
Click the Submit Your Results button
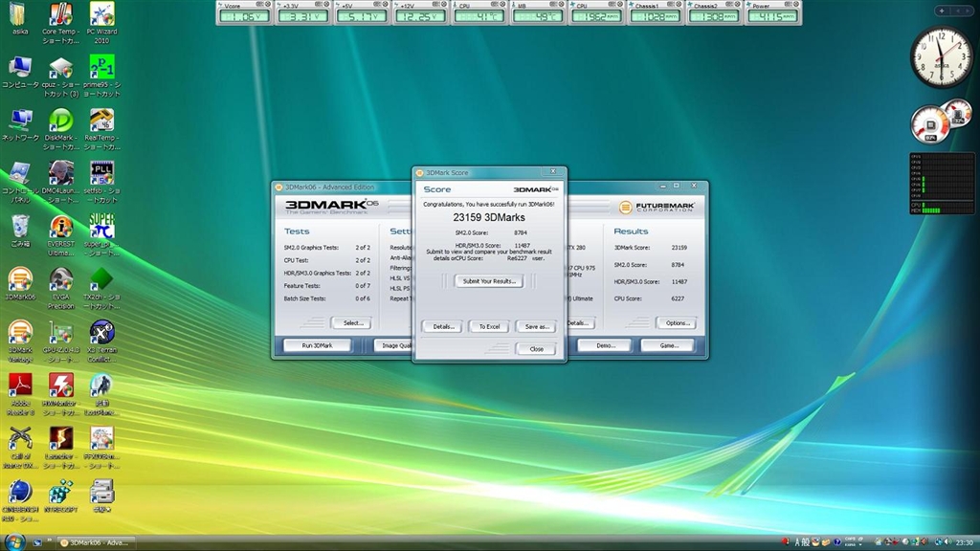coord(489,281)
